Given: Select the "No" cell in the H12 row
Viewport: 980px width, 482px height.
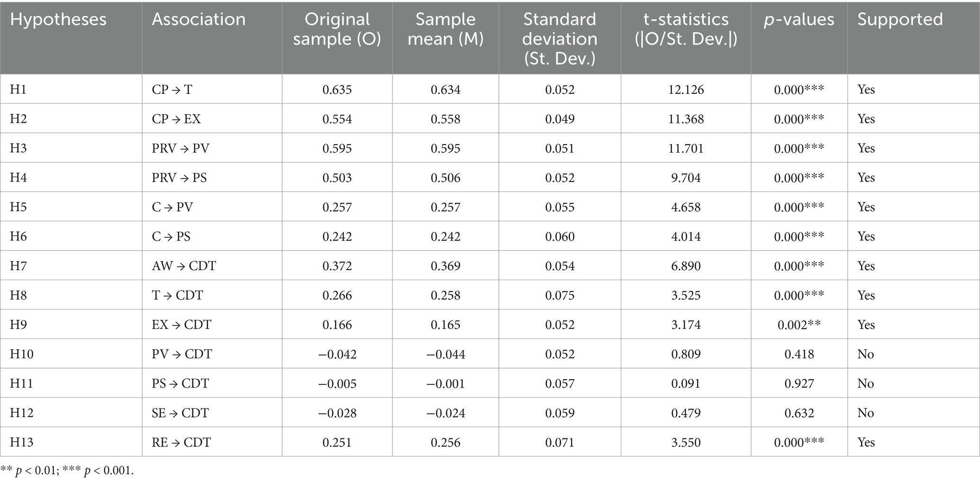Looking at the screenshot, I should tap(865, 413).
